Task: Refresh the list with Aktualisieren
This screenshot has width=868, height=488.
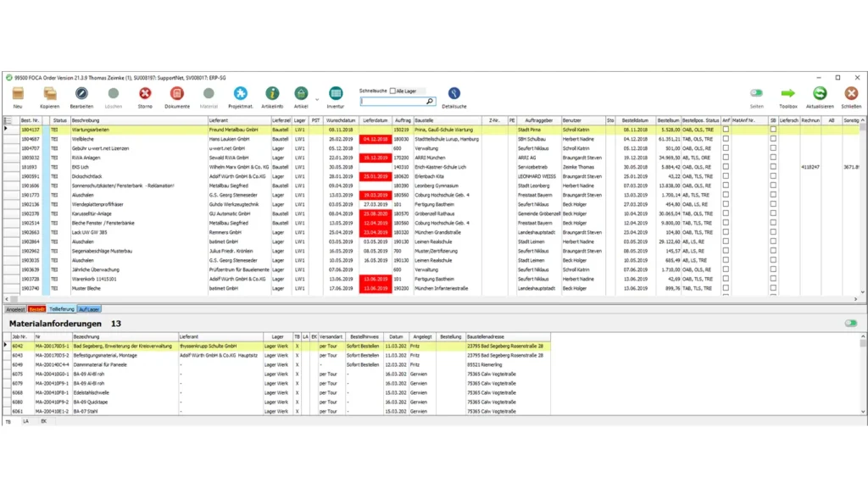Action: click(820, 94)
